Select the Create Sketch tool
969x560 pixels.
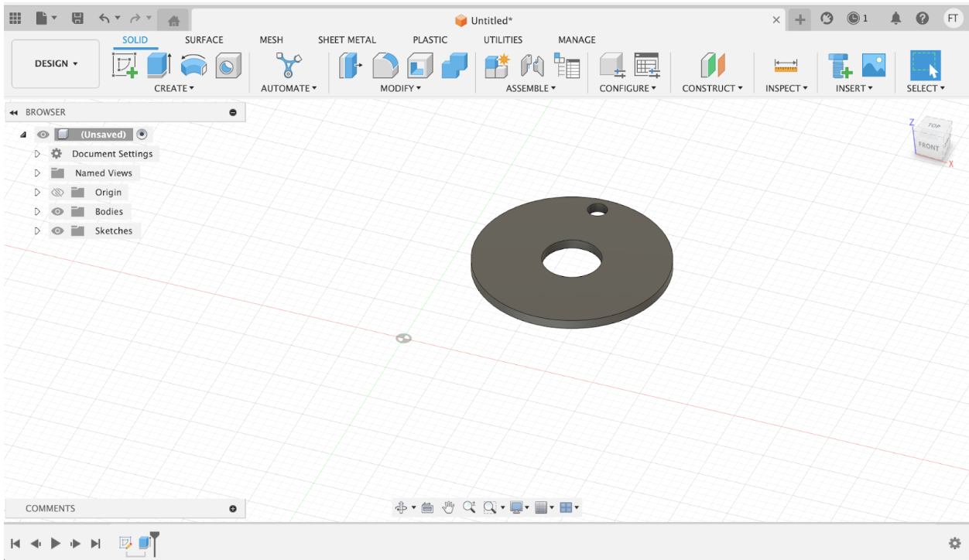(125, 66)
